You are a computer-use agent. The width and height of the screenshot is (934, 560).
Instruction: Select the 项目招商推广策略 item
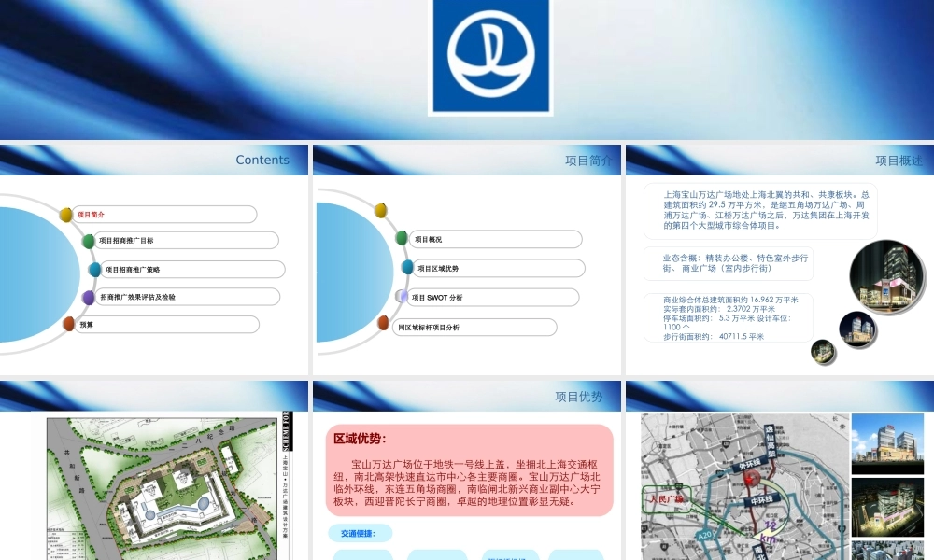(193, 270)
